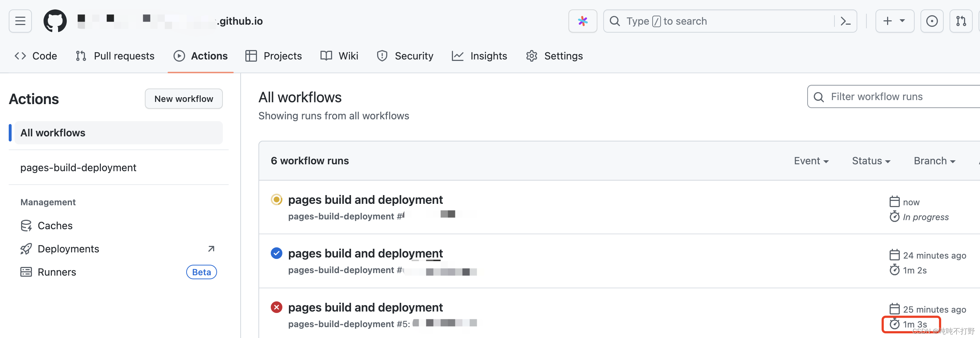
Task: Click the GitHub Octocat logo
Action: 55,21
